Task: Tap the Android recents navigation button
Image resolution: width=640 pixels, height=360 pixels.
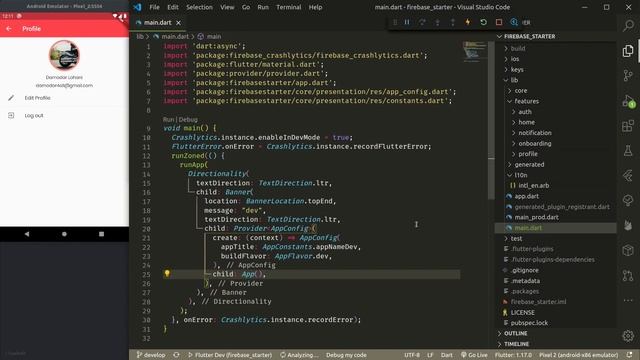Action: 101,234
